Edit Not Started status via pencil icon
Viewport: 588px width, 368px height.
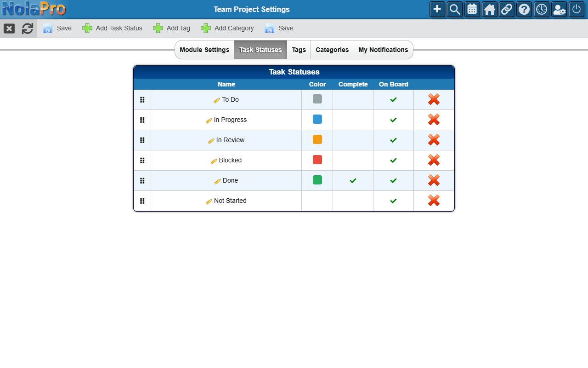coord(209,201)
